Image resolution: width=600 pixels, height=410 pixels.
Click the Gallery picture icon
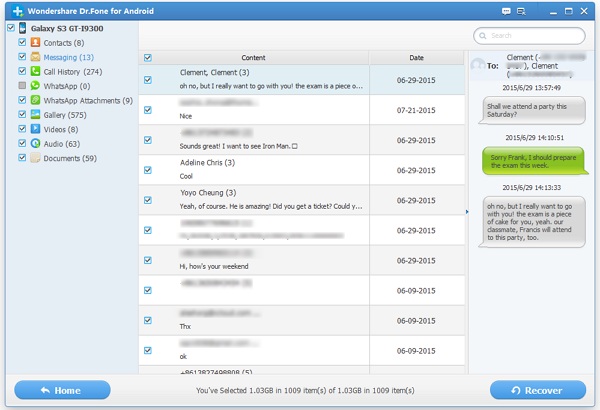click(x=35, y=114)
